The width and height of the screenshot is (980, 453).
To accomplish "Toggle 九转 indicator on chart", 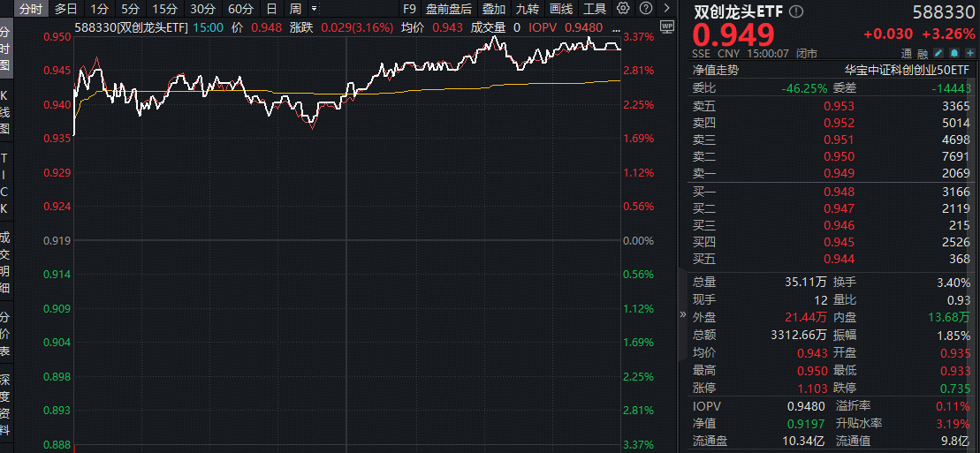I will pos(528,9).
